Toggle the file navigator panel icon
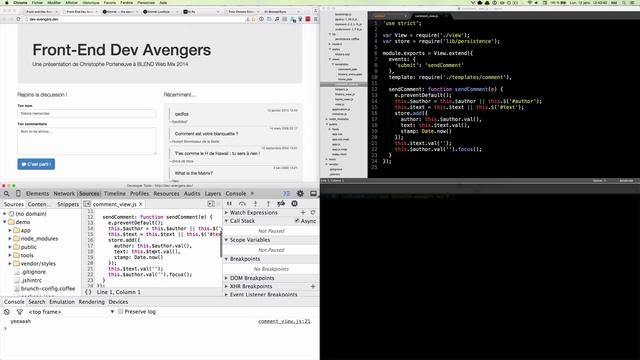The image size is (640, 360). (87, 204)
